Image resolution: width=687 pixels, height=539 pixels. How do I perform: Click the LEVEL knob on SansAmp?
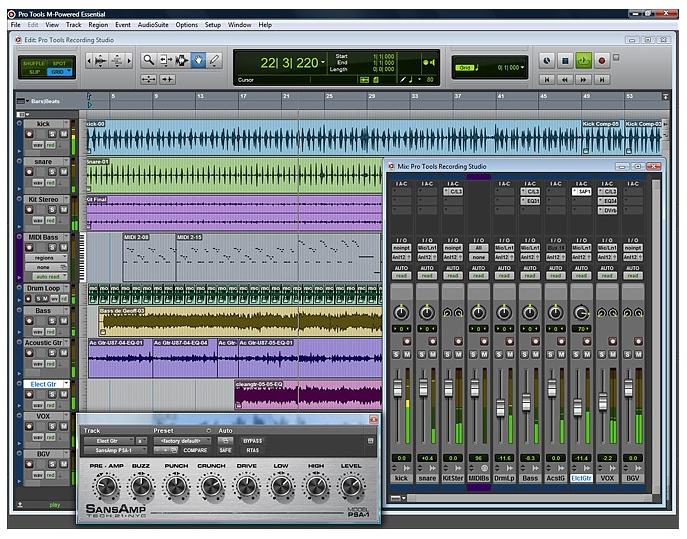[351, 486]
